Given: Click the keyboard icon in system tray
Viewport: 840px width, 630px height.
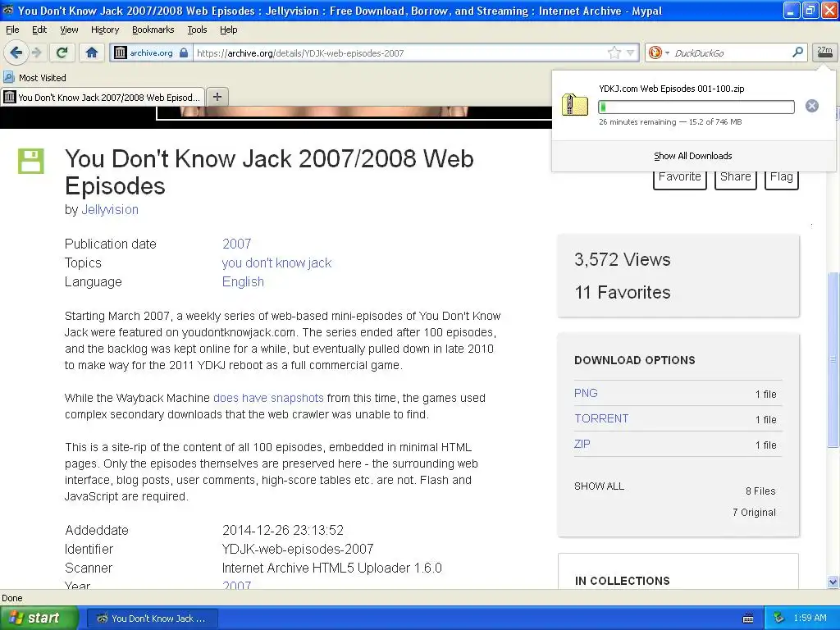Looking at the screenshot, I should tap(748, 619).
